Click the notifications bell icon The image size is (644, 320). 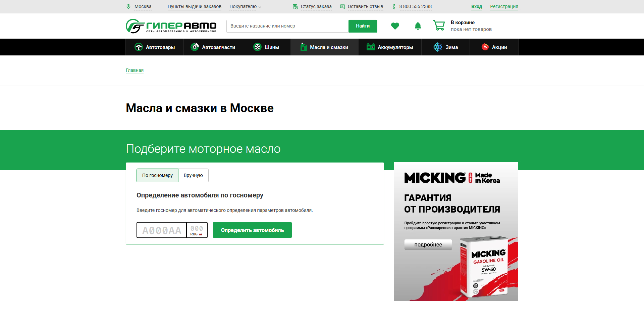click(x=418, y=26)
